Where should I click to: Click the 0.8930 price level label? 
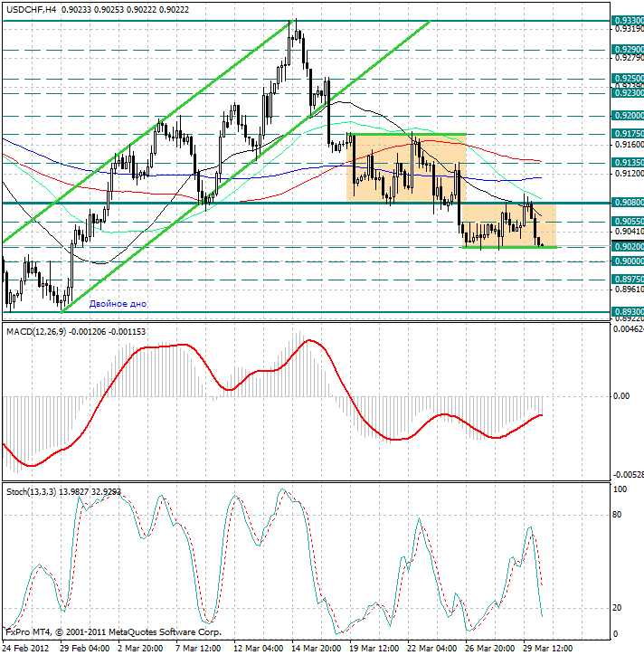[x=628, y=312]
